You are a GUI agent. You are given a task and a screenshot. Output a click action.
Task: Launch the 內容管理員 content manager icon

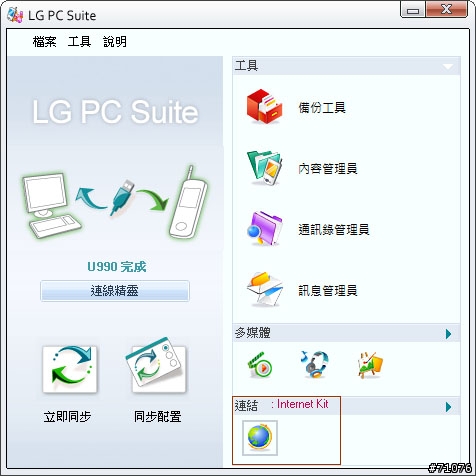point(264,168)
